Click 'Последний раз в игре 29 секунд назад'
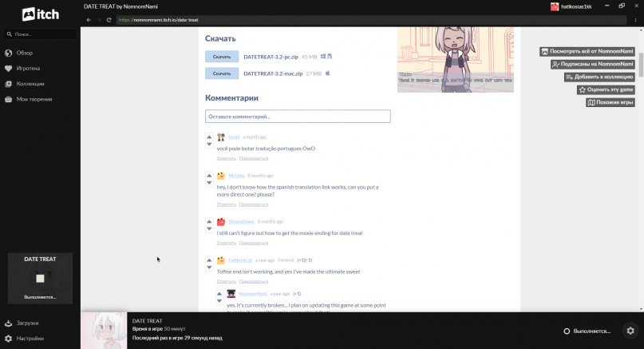The height and width of the screenshot is (349, 644). pyautogui.click(x=177, y=338)
